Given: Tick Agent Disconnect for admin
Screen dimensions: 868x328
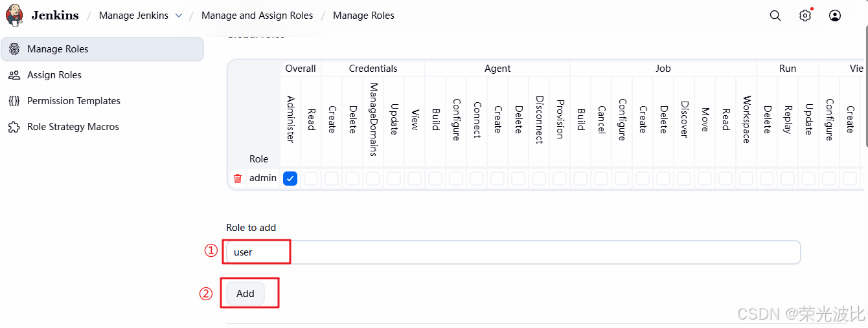Looking at the screenshot, I should point(539,179).
